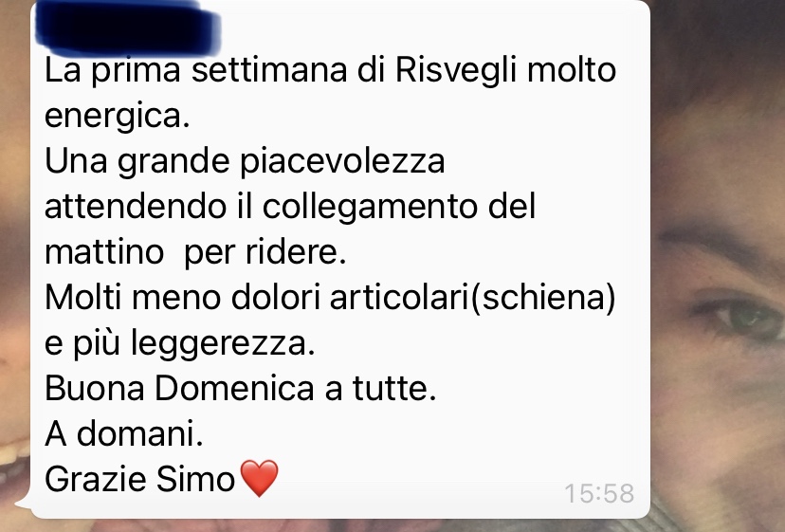The height and width of the screenshot is (532, 785).
Task: Tap the "Grazie Simo" text
Action: [x=139, y=479]
